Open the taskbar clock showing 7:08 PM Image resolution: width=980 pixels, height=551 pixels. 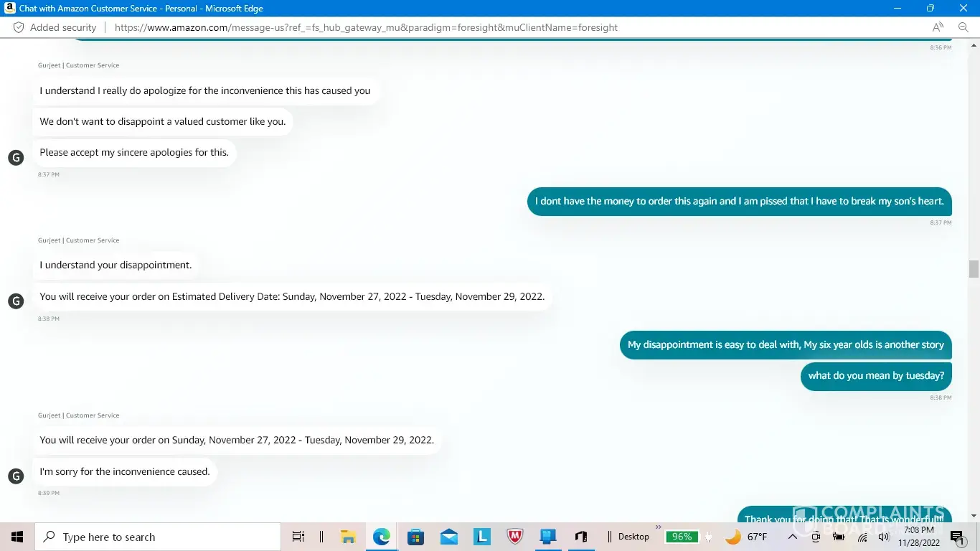click(919, 537)
